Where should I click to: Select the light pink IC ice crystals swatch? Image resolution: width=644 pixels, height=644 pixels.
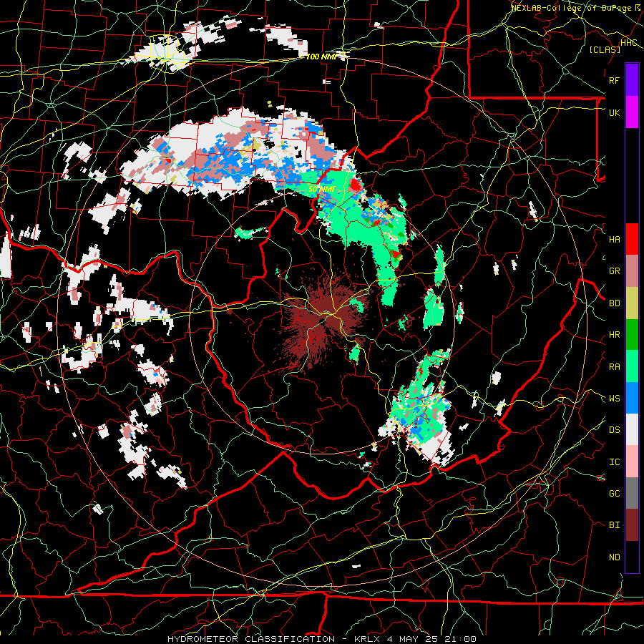click(632, 462)
